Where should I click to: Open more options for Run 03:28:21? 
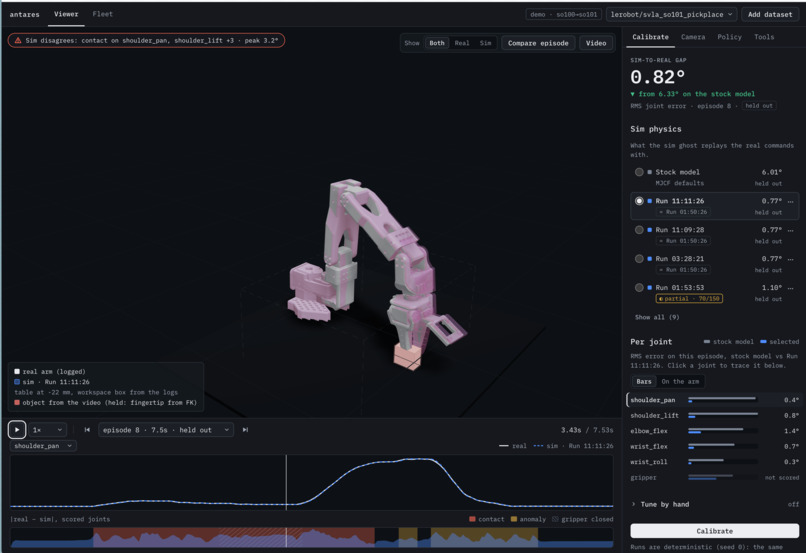(791, 259)
